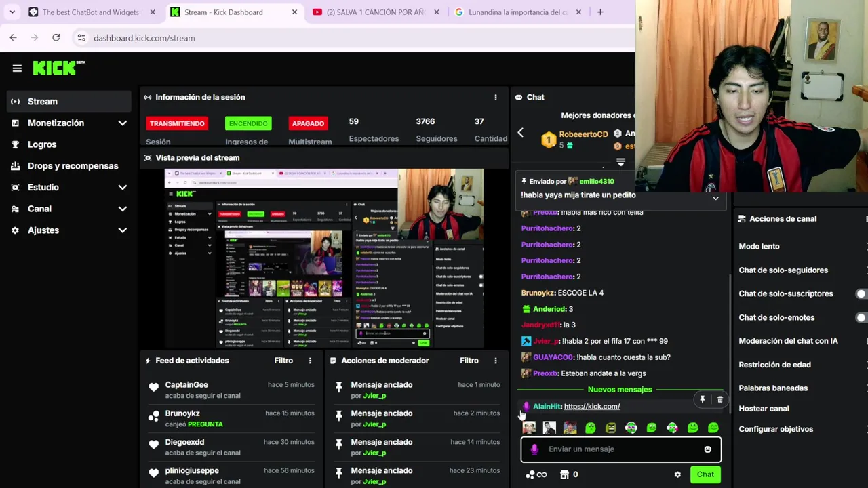The image size is (868, 488).
Task: Click the Chat de solo-seguidores option
Action: 783,270
